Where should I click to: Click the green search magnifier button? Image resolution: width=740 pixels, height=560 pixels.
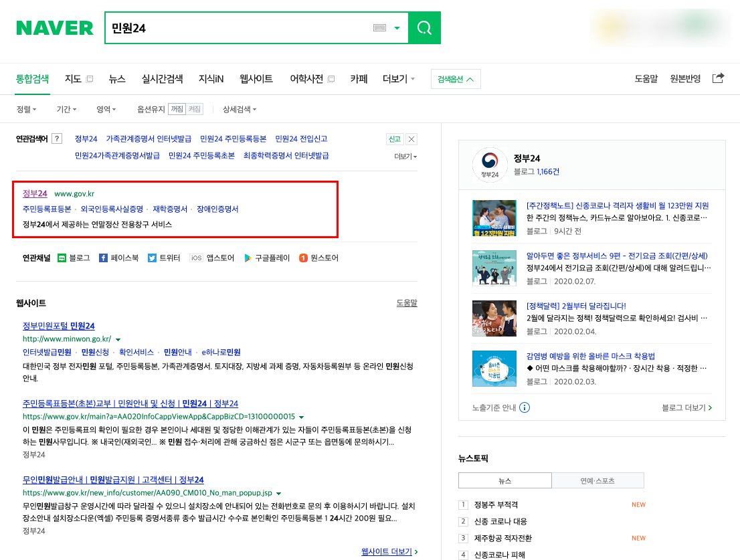[424, 28]
